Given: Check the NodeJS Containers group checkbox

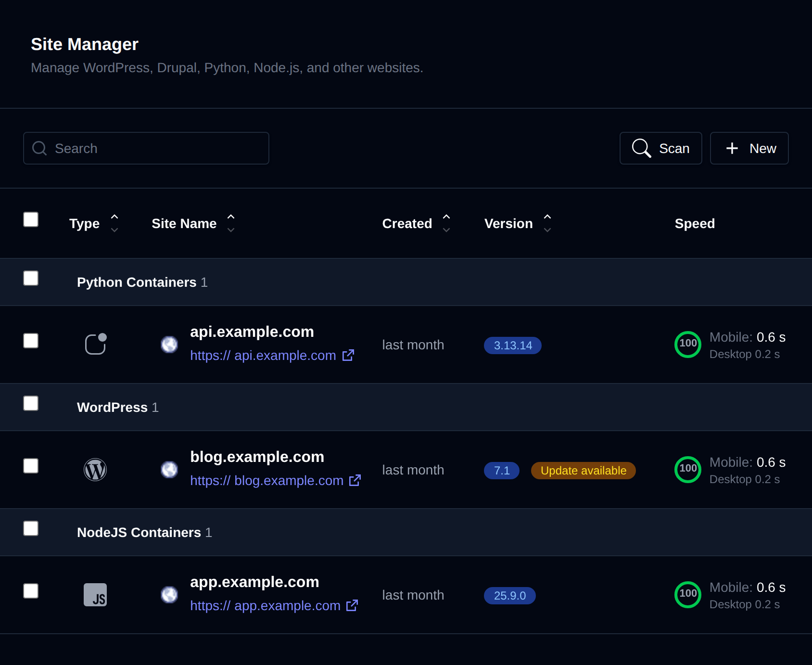Looking at the screenshot, I should 31,528.
